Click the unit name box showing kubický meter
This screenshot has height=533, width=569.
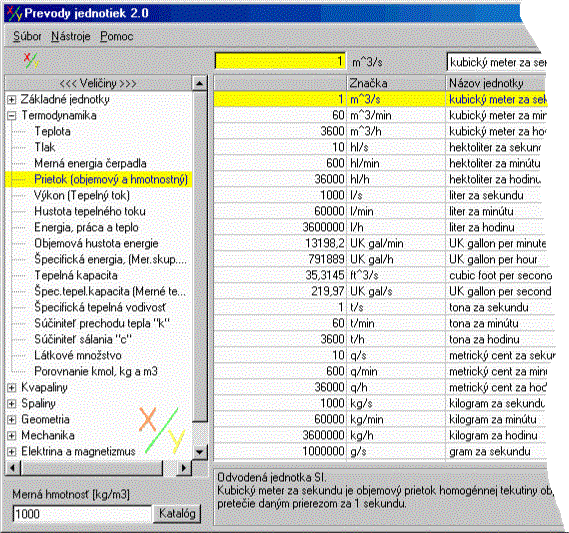[496, 62]
